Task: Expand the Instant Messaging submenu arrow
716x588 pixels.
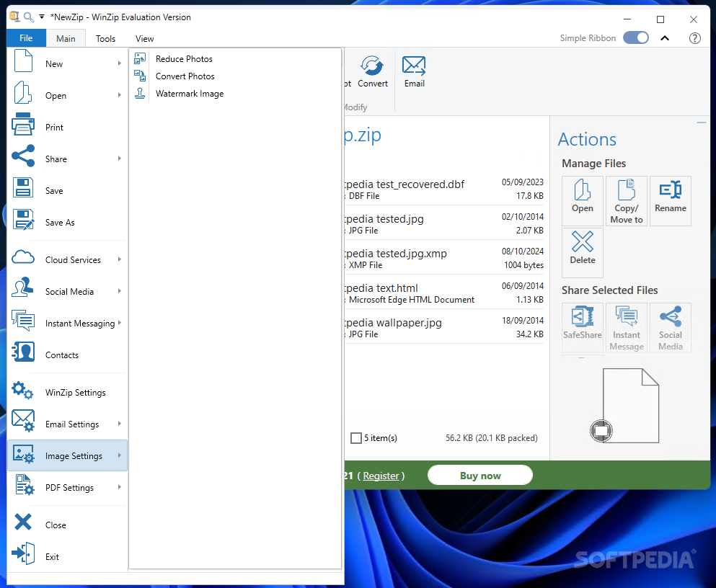Action: pos(120,323)
